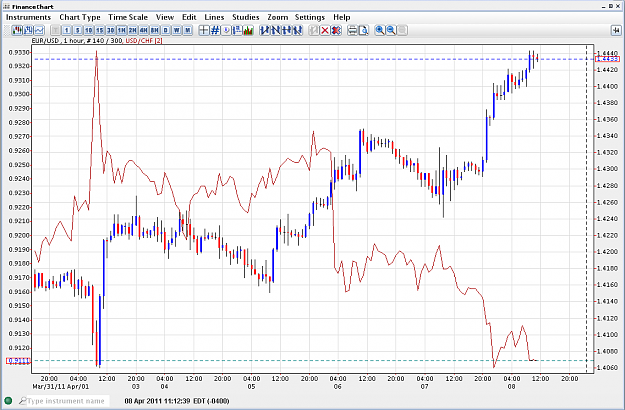The image size is (625, 410).
Task: Select the 2H time scale button
Action: (132, 30)
